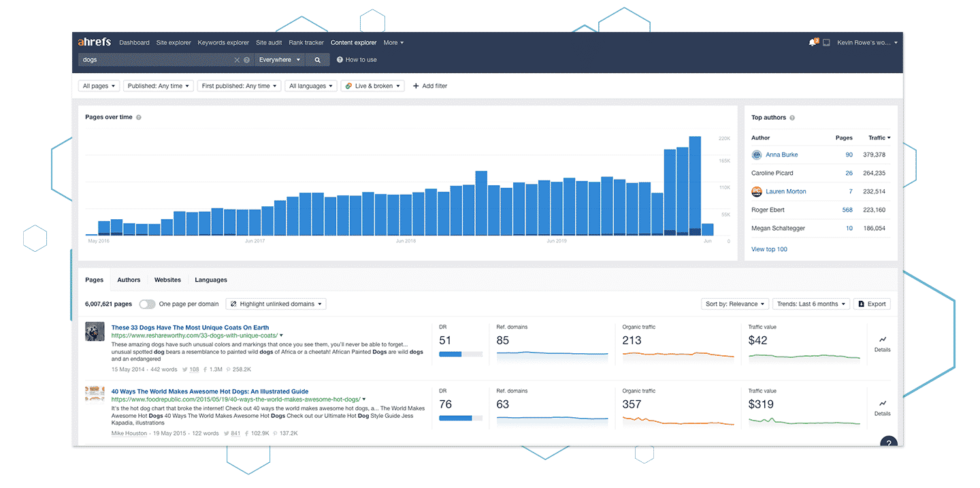Open Site explorer
This screenshot has height=488, width=980.
(x=174, y=42)
